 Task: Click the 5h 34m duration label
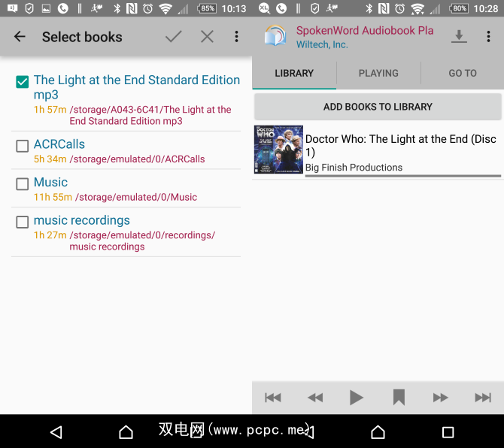[50, 159]
